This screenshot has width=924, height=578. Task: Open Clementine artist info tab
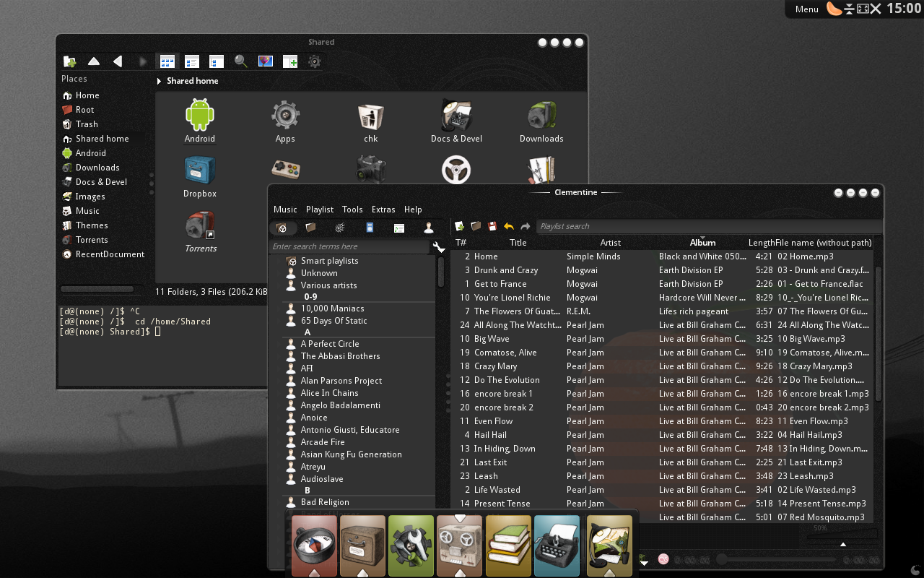coord(429,228)
